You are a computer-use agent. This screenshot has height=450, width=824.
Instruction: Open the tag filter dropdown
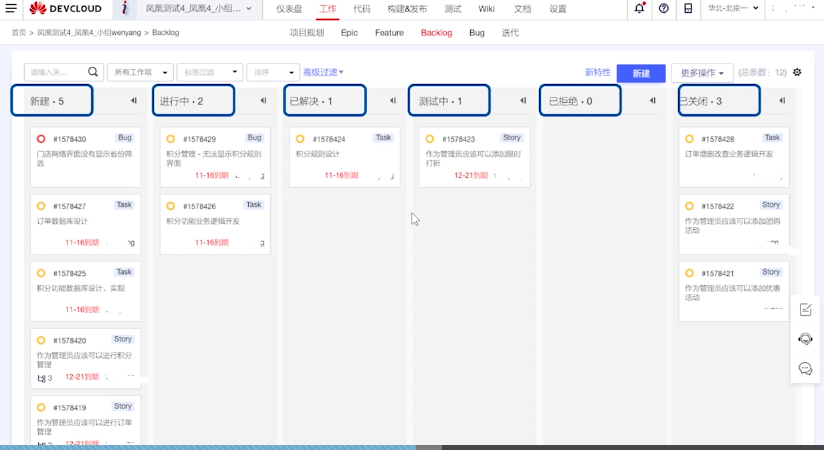[x=210, y=72]
